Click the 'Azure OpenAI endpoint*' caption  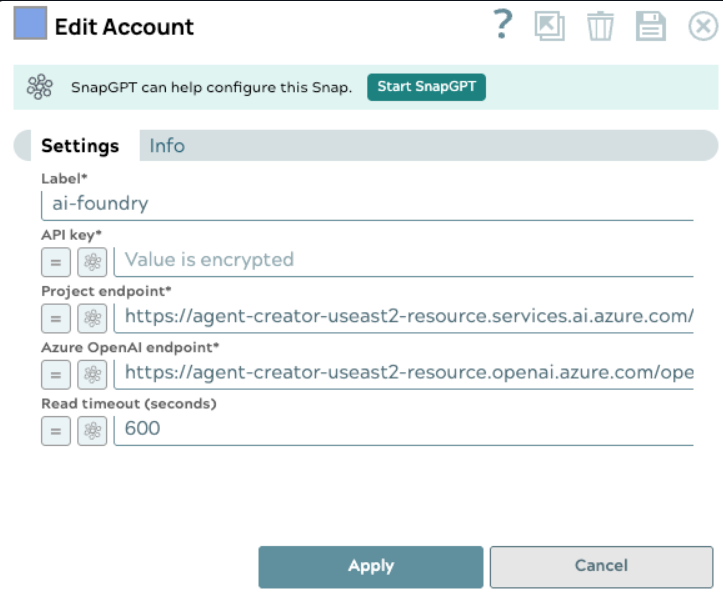click(130, 347)
